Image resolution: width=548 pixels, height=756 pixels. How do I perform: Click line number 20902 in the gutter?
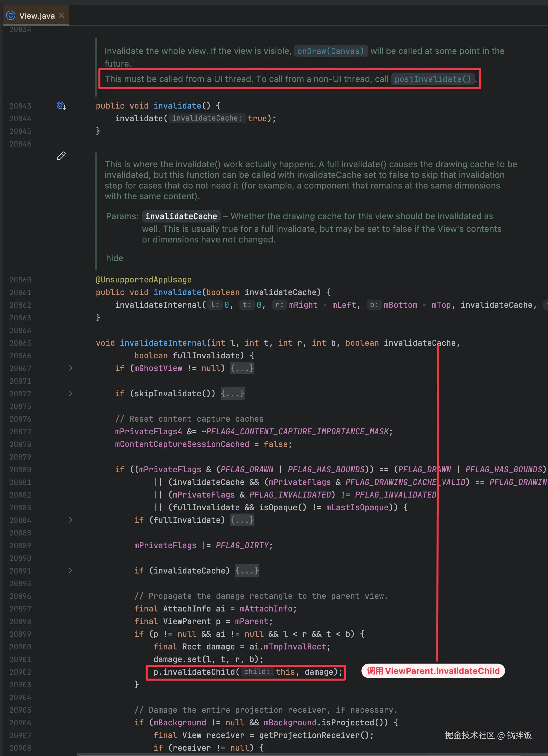point(20,672)
